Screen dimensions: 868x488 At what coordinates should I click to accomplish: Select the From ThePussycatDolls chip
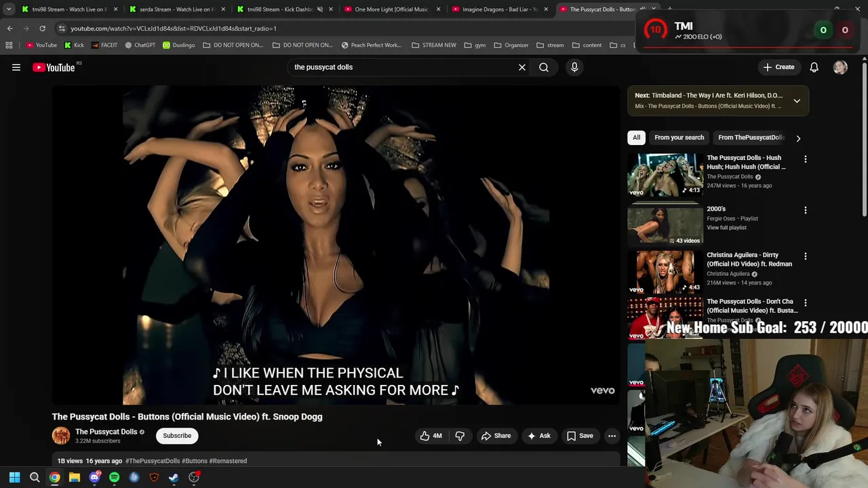(x=751, y=138)
